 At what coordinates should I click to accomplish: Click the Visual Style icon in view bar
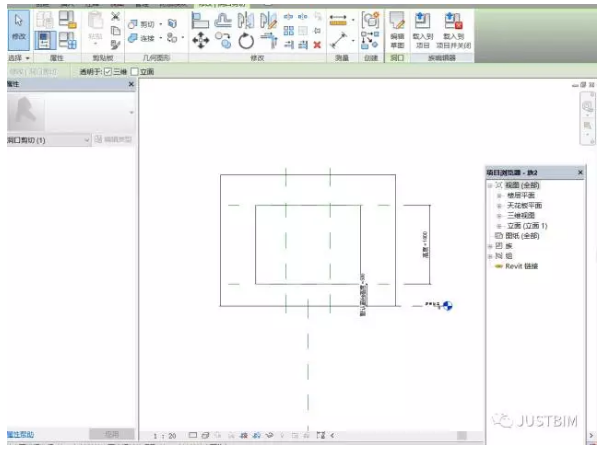(205, 435)
